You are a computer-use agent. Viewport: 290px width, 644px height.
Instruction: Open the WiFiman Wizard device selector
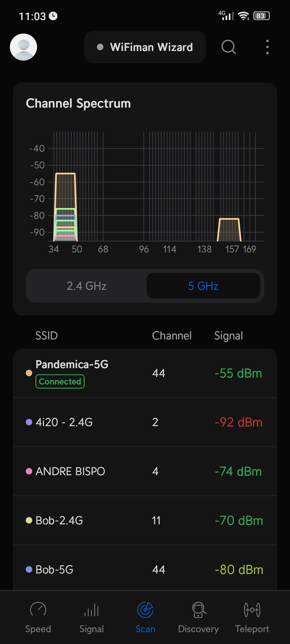pos(145,47)
